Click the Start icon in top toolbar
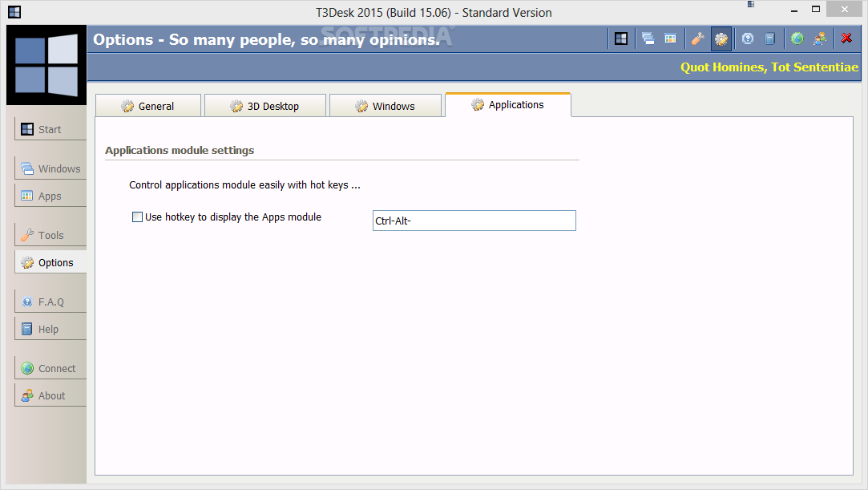This screenshot has width=868, height=490. (x=621, y=38)
